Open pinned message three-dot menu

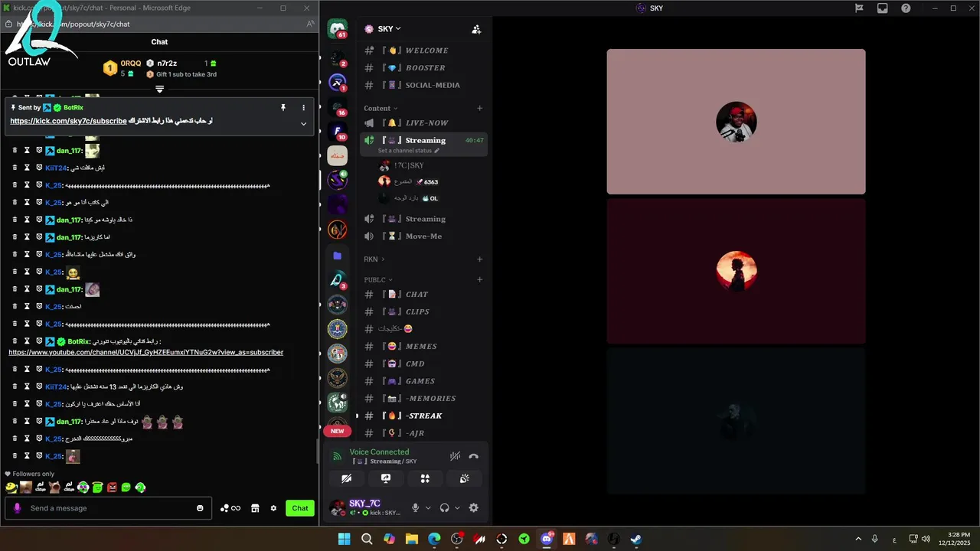click(303, 108)
